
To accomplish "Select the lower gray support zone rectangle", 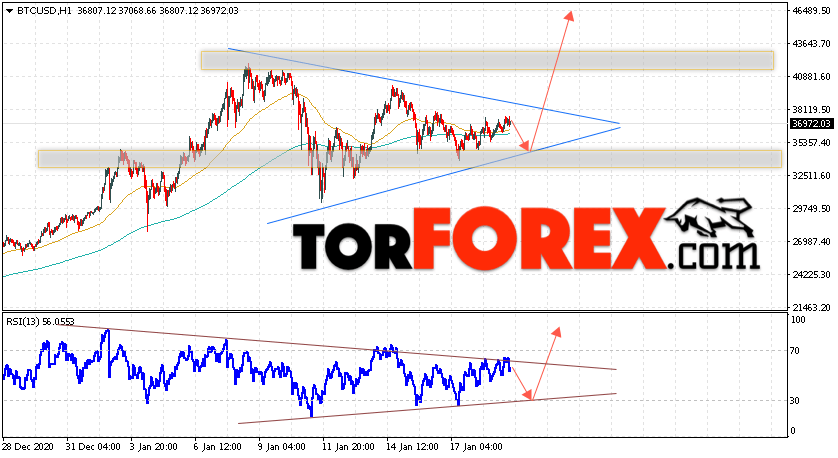I will 410,159.
